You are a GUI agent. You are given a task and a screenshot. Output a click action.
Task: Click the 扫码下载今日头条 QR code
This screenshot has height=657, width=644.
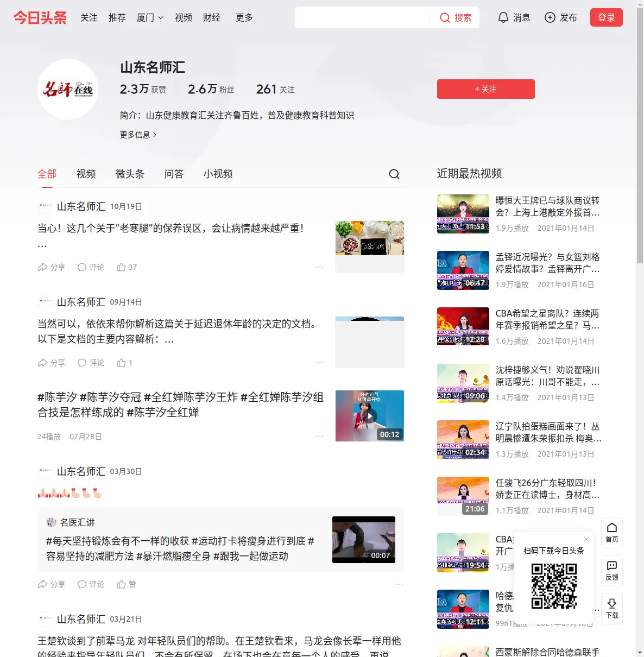click(554, 585)
